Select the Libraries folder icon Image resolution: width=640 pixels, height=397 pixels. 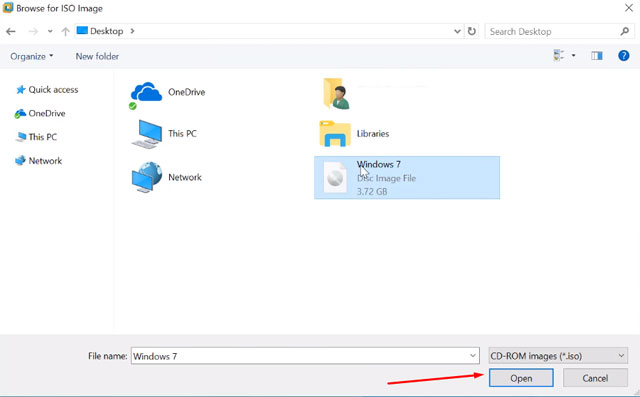(x=335, y=133)
